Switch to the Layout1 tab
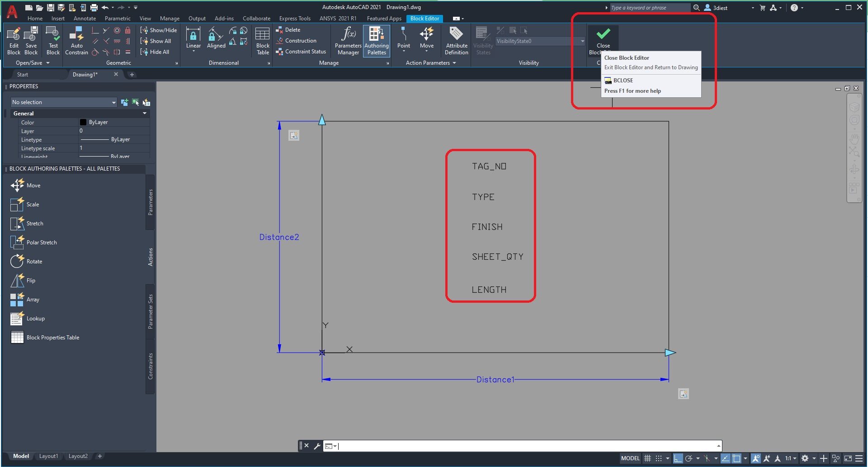 tap(48, 456)
